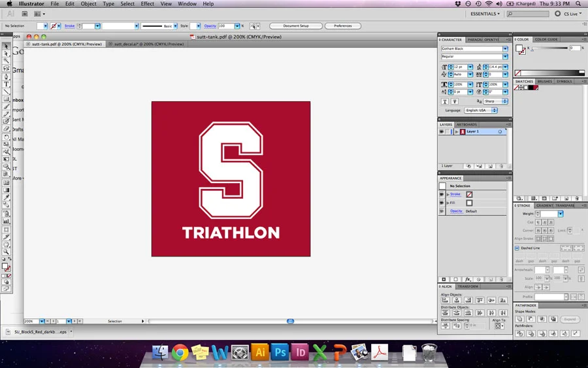This screenshot has height=368, width=588.
Task: Click the Underline button in Character panel
Action: click(x=445, y=101)
